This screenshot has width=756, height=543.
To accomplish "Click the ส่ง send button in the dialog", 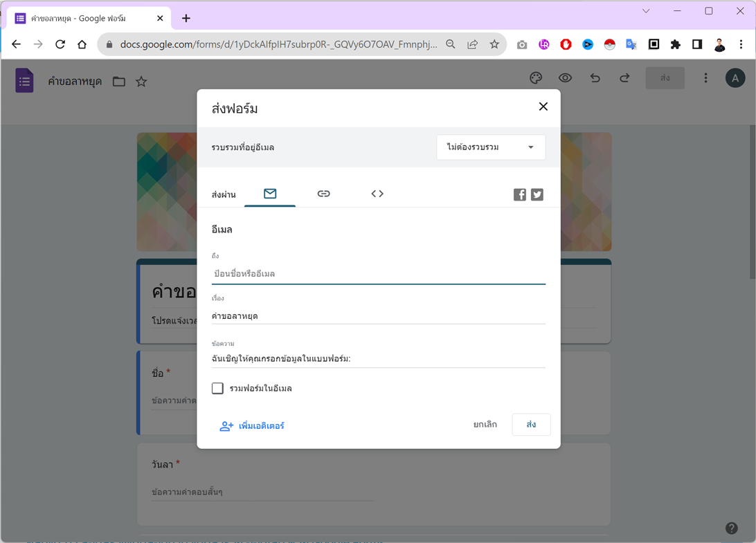I will [x=531, y=424].
